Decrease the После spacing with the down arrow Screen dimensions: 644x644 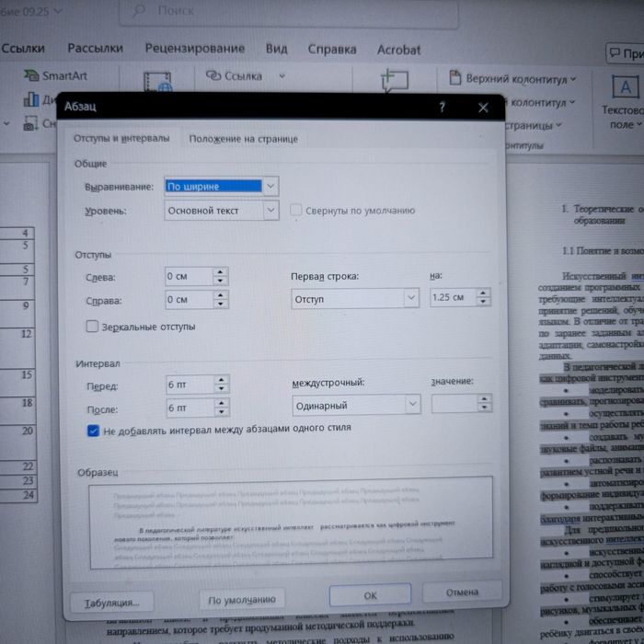click(x=222, y=412)
